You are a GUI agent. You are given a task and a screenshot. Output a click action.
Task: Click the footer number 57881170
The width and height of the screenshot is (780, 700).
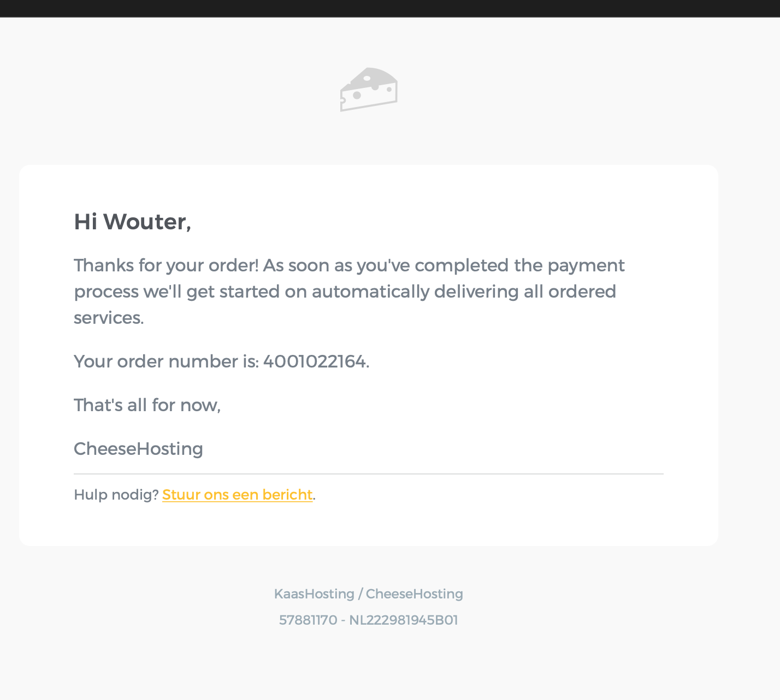click(x=308, y=620)
